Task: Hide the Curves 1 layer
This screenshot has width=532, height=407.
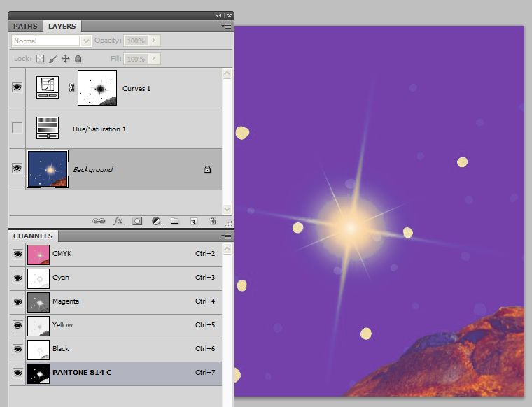Action: pyautogui.click(x=17, y=87)
